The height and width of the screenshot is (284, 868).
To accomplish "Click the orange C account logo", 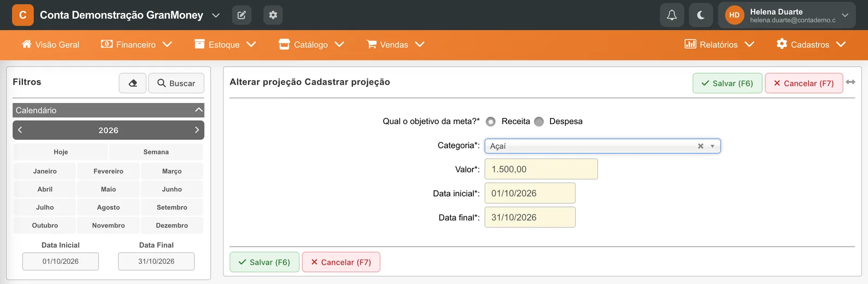I will point(23,15).
